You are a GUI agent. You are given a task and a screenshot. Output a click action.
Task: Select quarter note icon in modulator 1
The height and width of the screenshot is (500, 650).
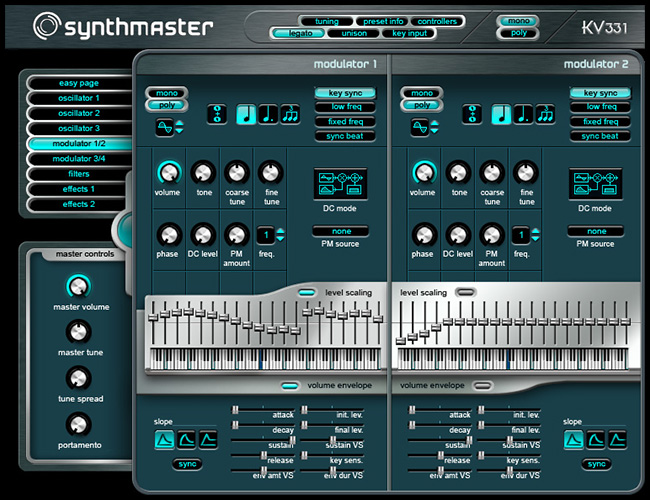[x=246, y=114]
